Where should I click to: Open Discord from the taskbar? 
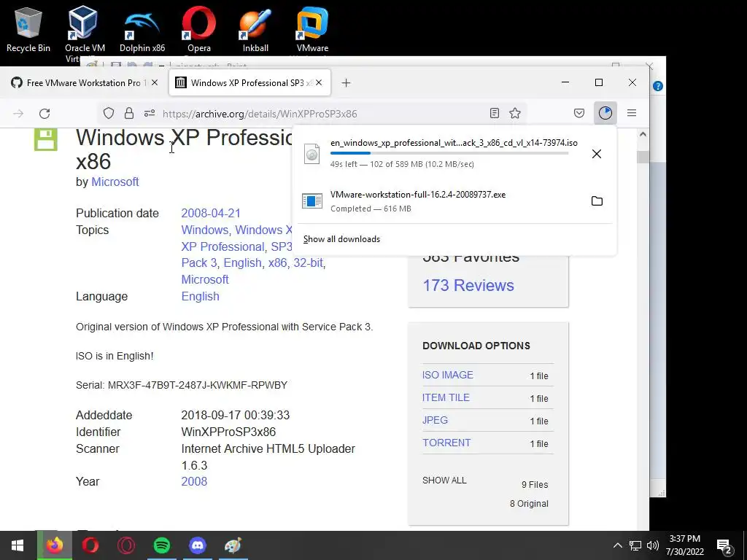[x=198, y=545]
